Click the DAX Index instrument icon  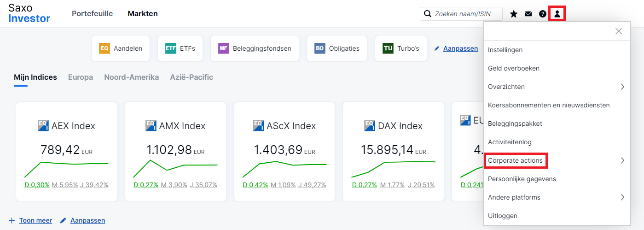370,125
